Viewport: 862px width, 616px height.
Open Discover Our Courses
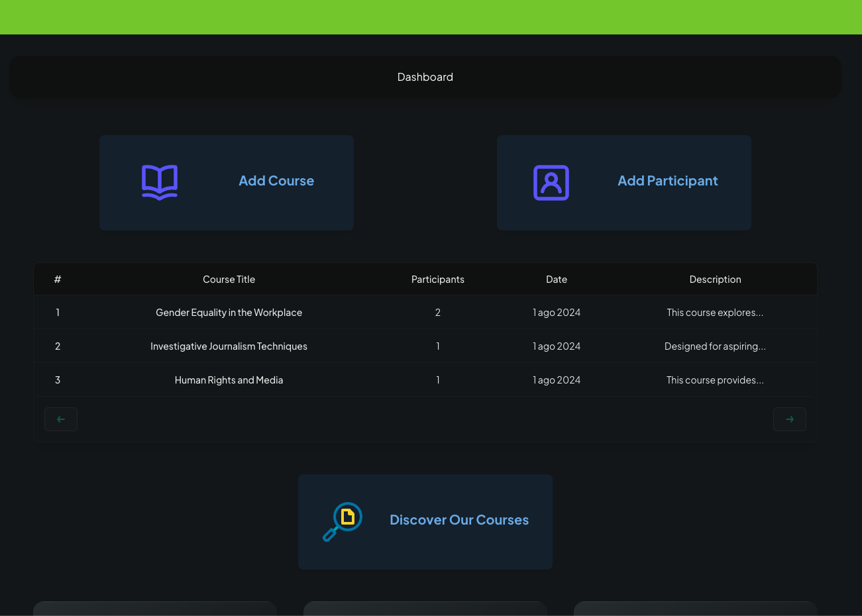point(425,521)
